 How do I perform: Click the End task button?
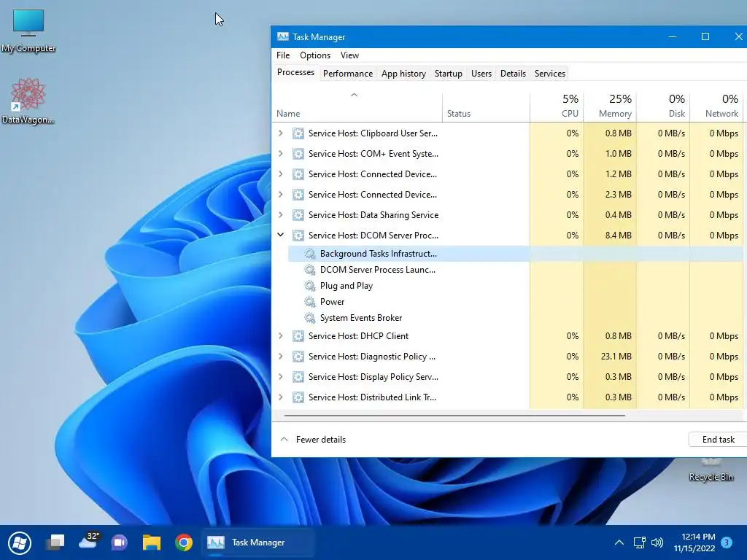(718, 440)
